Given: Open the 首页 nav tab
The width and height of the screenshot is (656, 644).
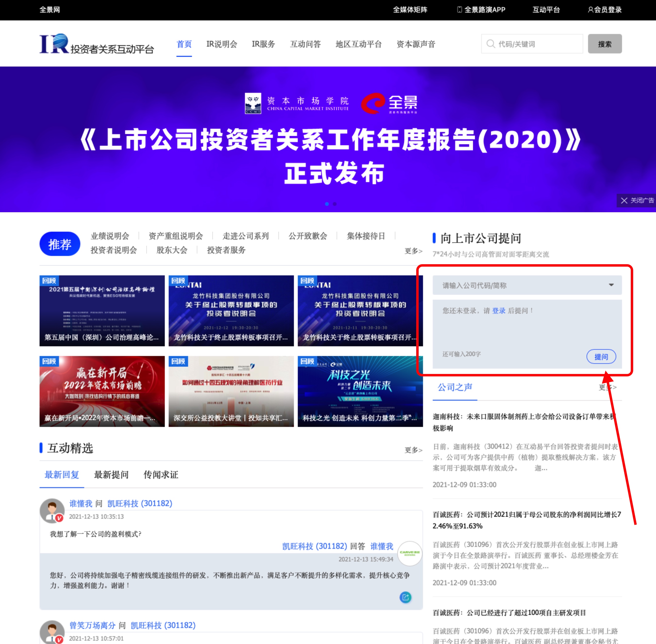Looking at the screenshot, I should 184,44.
